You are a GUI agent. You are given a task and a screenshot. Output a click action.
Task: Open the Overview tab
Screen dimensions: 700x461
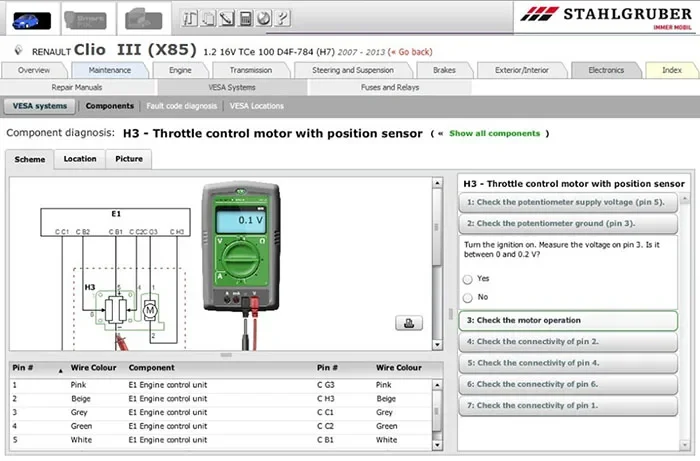click(x=34, y=70)
